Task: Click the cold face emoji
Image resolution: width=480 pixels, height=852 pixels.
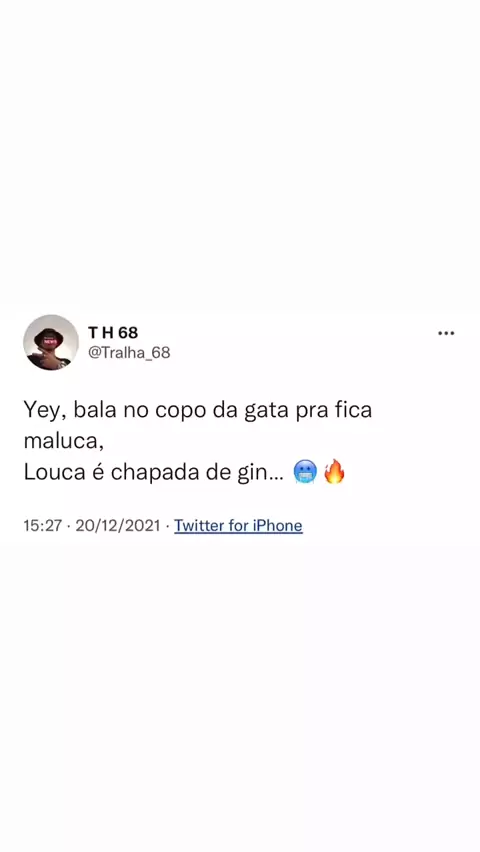Action: point(305,472)
